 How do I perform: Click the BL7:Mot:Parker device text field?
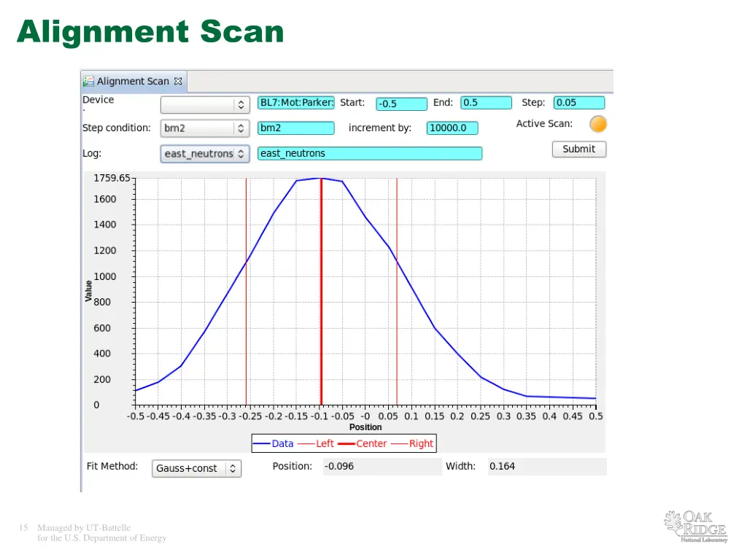click(x=296, y=103)
